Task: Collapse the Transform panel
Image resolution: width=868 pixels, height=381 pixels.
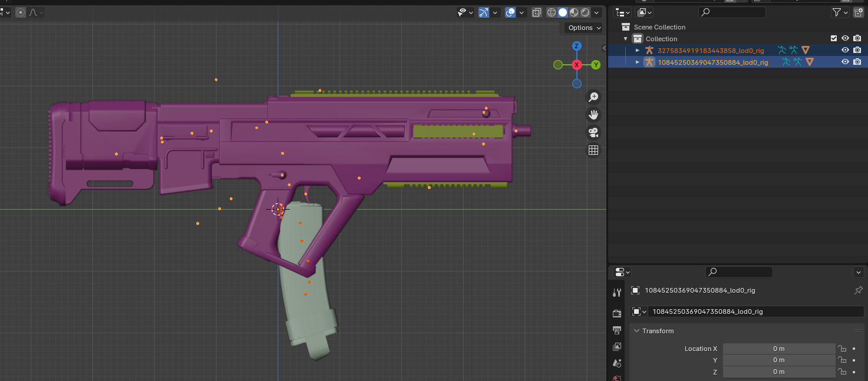Action: [636, 331]
